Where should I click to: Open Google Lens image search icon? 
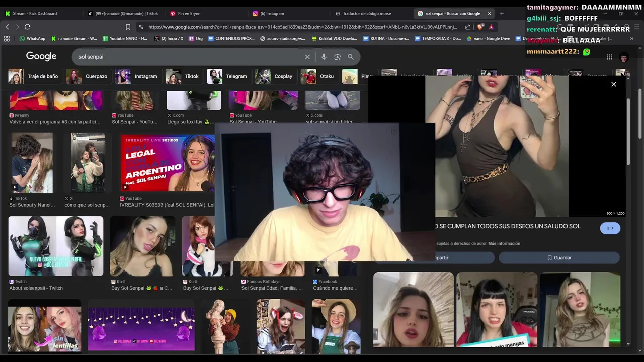(x=337, y=57)
